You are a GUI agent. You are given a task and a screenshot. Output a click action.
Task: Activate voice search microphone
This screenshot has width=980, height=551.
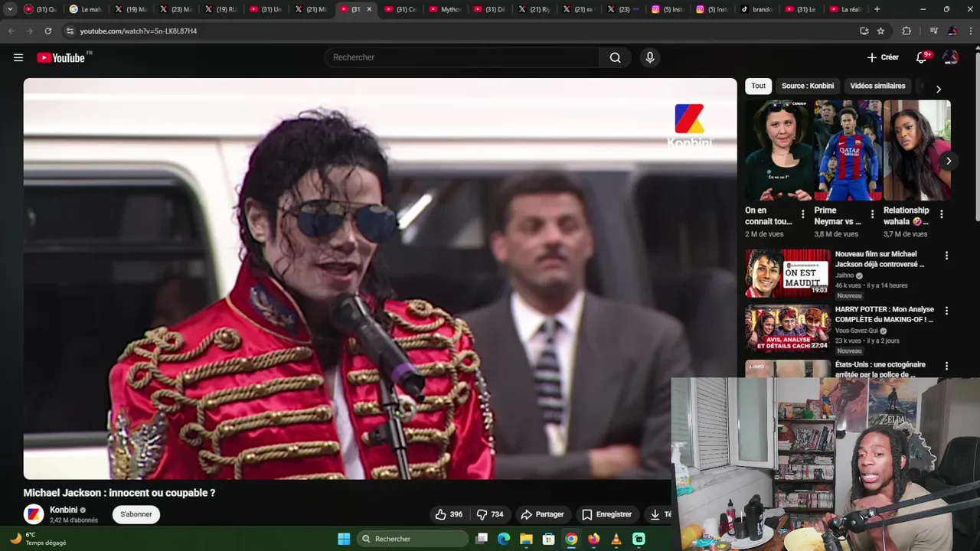tap(650, 57)
